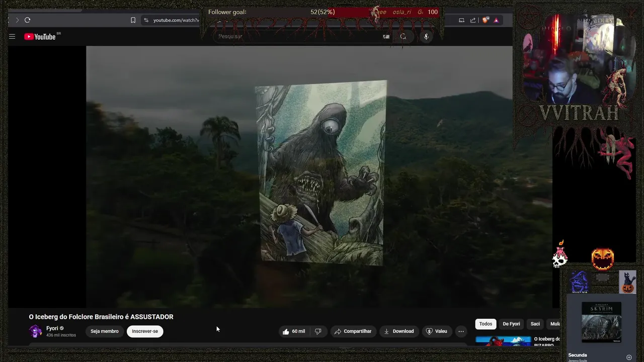Open the on-screen keyboard icon in search box
This screenshot has height=362, width=644.
[x=386, y=36]
